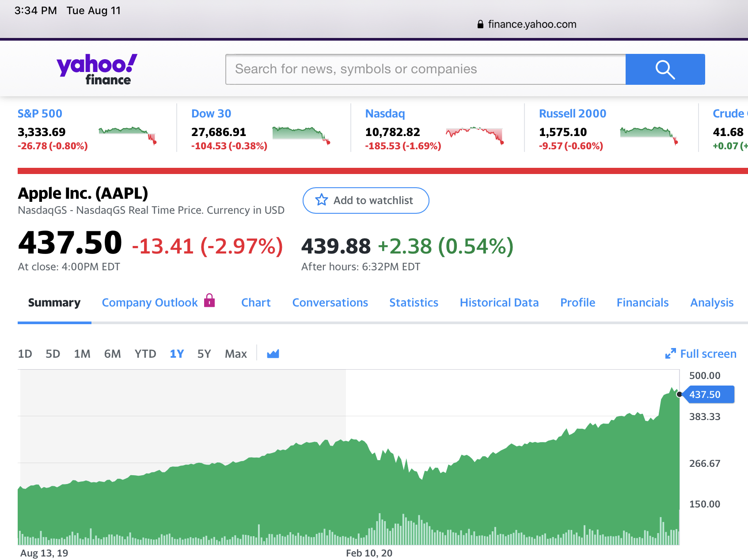Click the Yahoo Finance logo
Image resolution: width=748 pixels, height=560 pixels.
97,69
